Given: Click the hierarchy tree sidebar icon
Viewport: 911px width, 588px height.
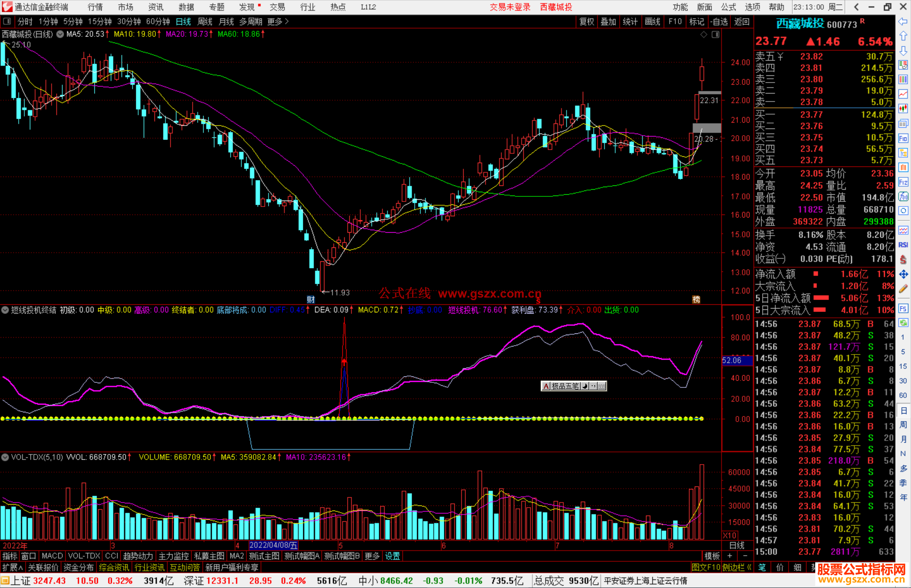Looking at the screenshot, I should click(x=903, y=152).
